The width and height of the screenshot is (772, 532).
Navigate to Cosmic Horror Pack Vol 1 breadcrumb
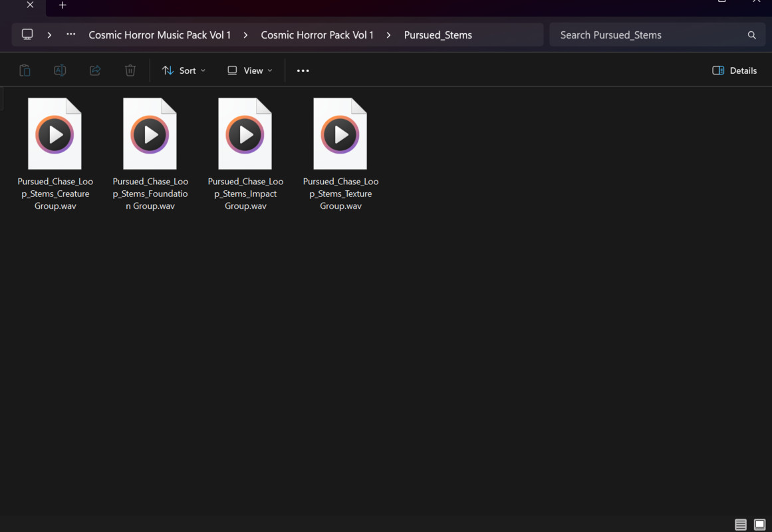pos(317,35)
